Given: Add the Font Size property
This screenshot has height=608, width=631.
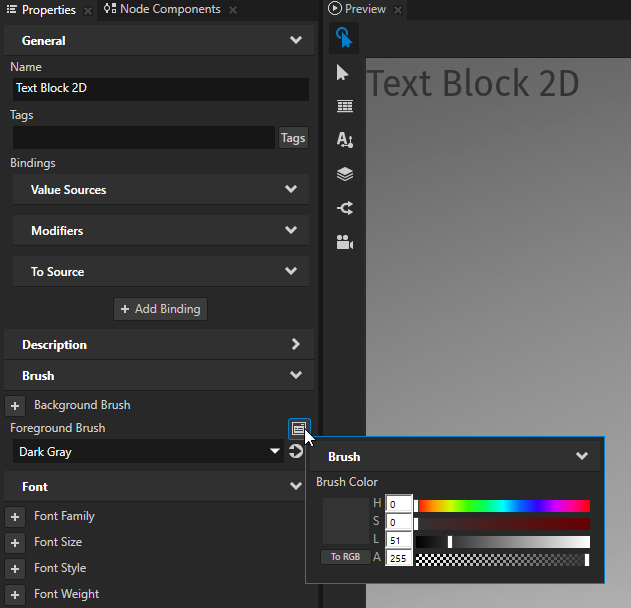Looking at the screenshot, I should coord(15,543).
